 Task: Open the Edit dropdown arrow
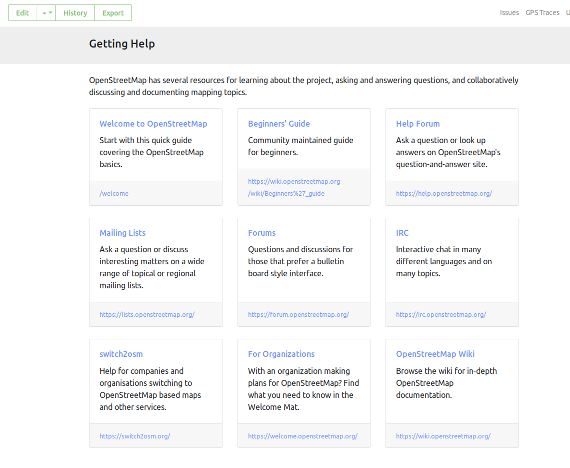(46, 13)
